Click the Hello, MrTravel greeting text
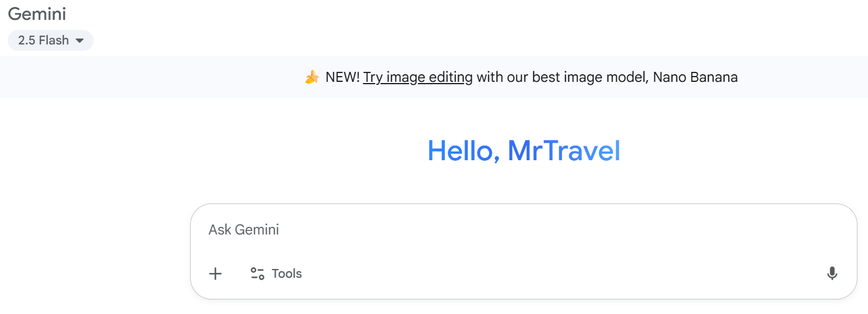 (x=524, y=150)
